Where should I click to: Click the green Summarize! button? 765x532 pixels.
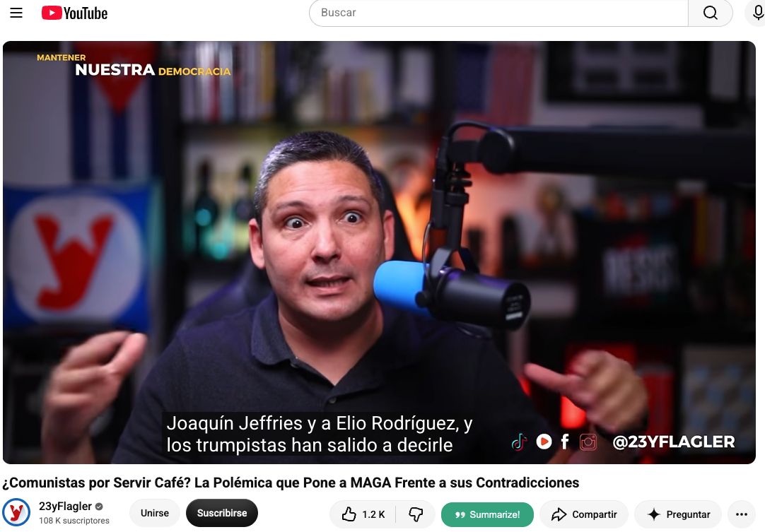(487, 514)
